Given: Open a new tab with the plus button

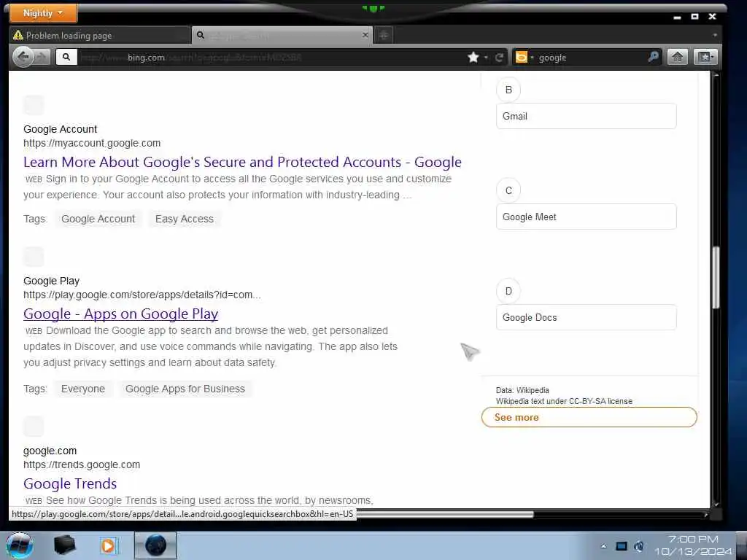Looking at the screenshot, I should [384, 35].
